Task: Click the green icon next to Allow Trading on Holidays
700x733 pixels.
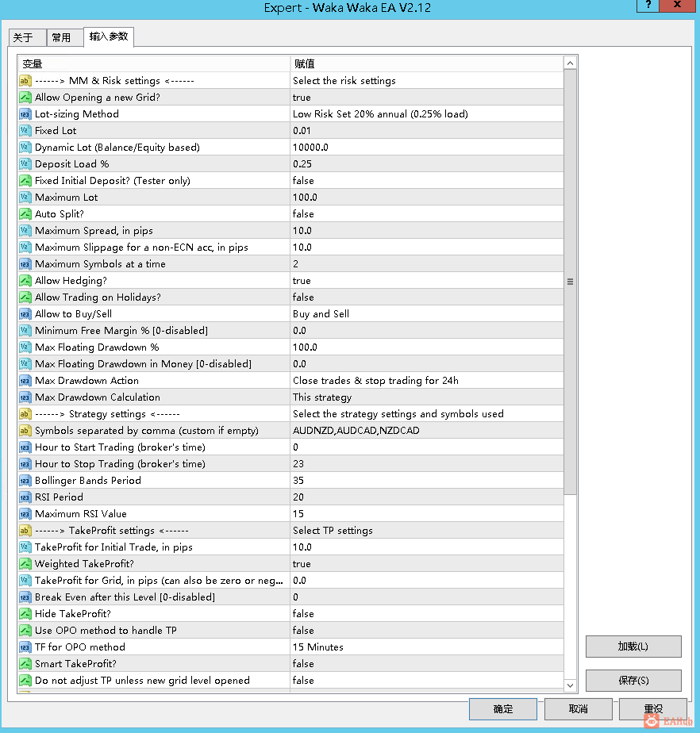Action: [x=25, y=297]
